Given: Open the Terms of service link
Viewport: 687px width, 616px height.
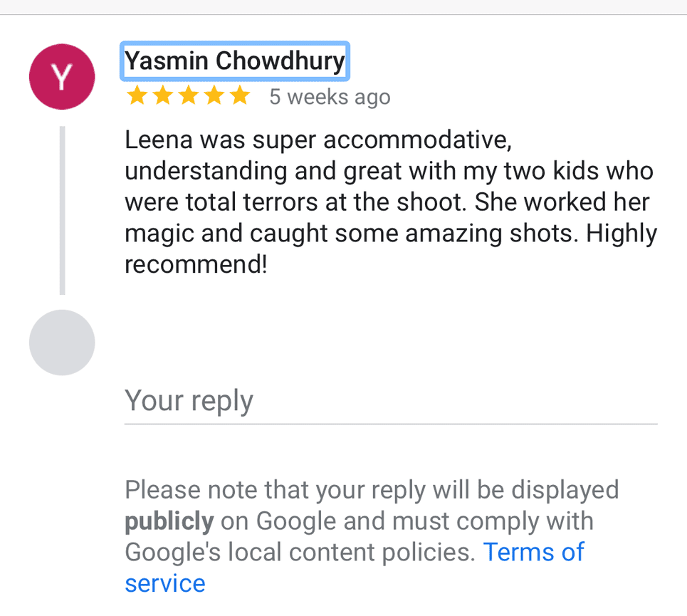Looking at the screenshot, I should pos(533,553).
